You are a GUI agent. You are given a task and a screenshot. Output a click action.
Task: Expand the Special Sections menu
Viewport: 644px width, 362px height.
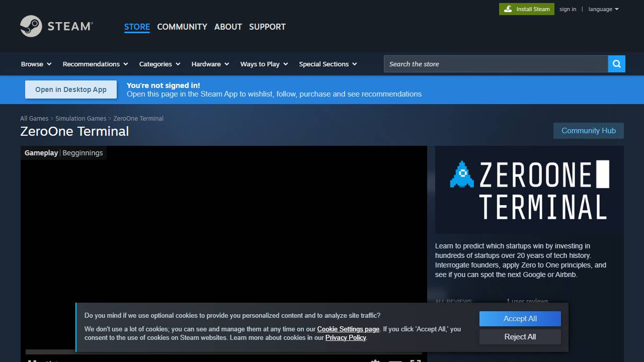(328, 64)
